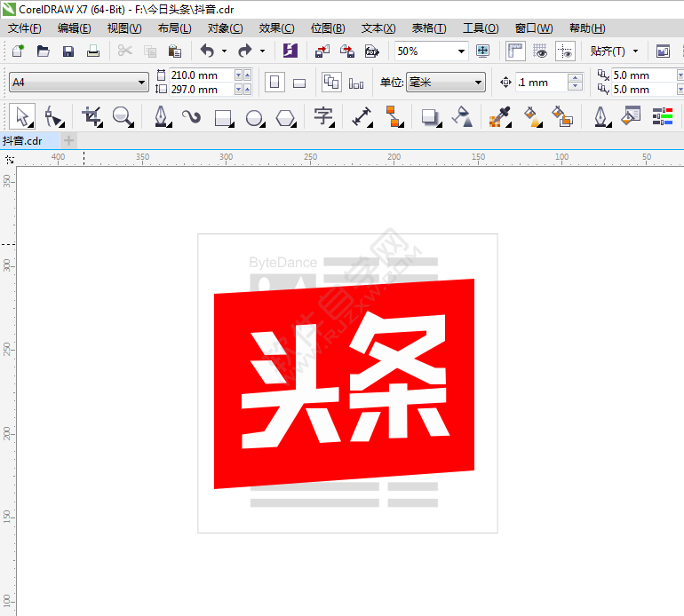Viewport: 684px width, 616px height.
Task: Expand the redo history arrow
Action: [262, 51]
